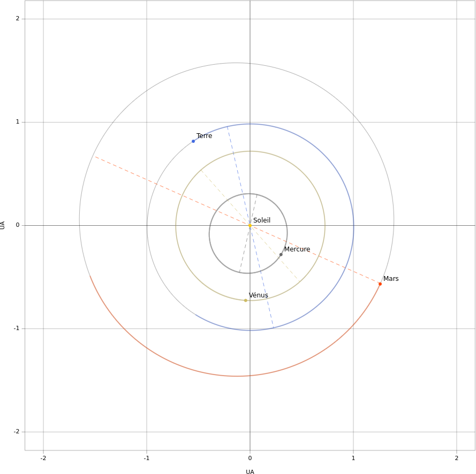Click the blue Terre planet marker
Viewport: 476px width, 474px height.
(193, 141)
